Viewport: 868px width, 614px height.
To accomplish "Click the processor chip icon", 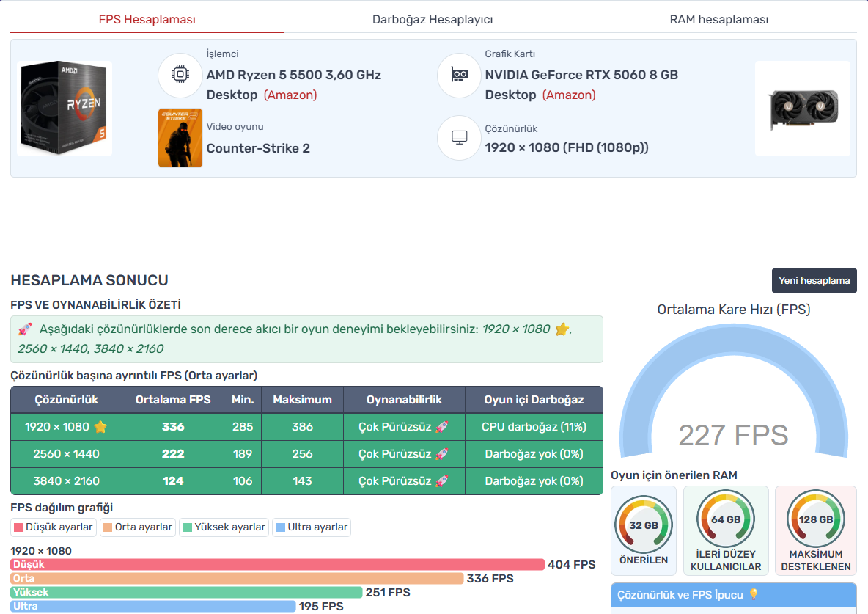I will [180, 75].
